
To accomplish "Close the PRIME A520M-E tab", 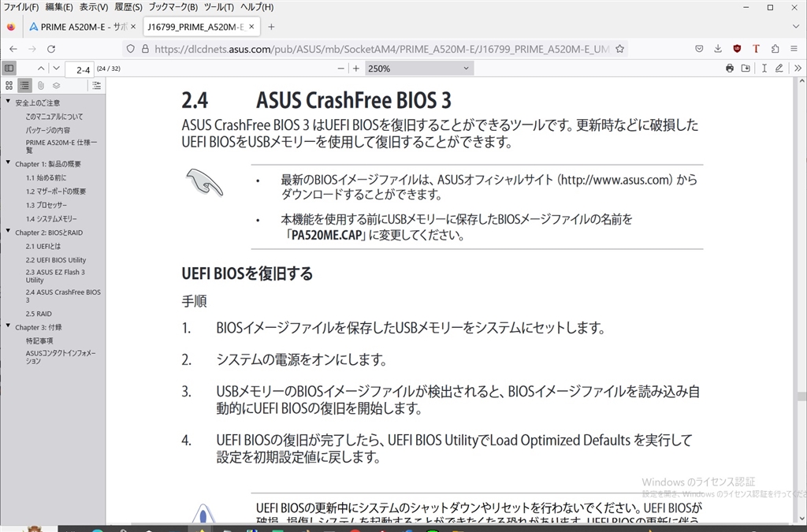I will point(132,27).
